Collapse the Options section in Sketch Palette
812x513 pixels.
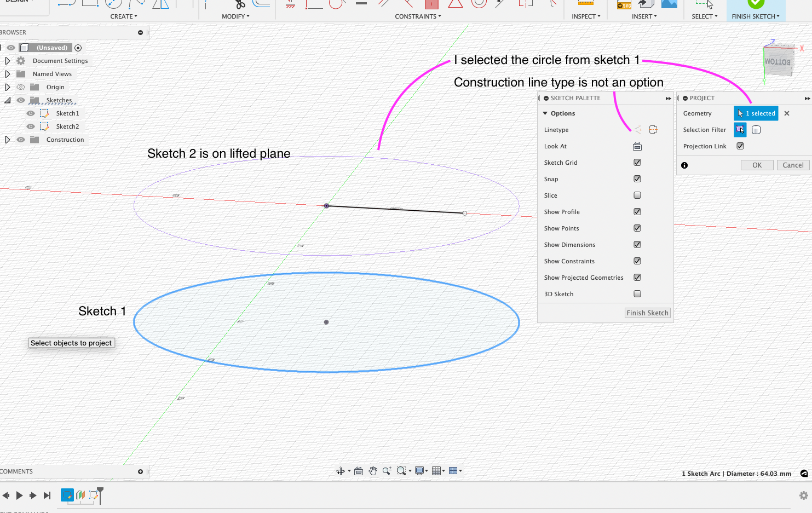(545, 113)
